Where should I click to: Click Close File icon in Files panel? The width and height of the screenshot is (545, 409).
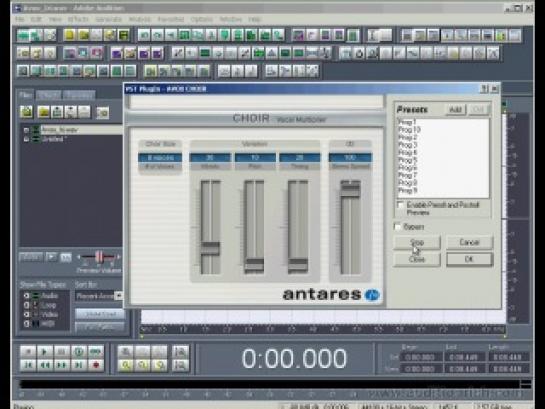[43, 112]
